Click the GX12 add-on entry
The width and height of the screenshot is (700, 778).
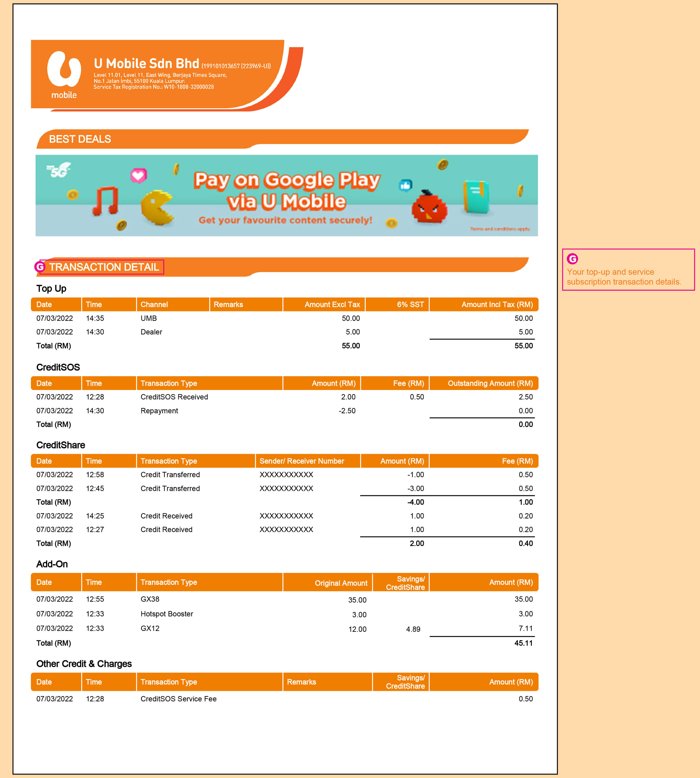point(150,628)
